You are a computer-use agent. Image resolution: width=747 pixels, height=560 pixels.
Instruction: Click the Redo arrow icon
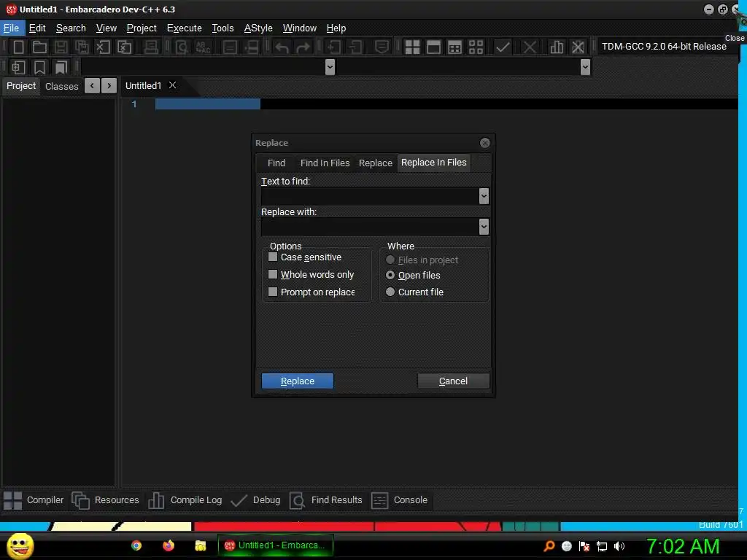click(303, 47)
